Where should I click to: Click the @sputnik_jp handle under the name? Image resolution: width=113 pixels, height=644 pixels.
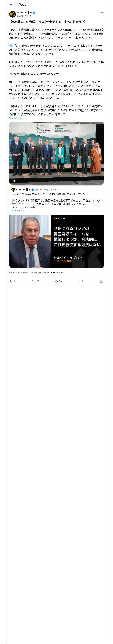pos(24,16)
